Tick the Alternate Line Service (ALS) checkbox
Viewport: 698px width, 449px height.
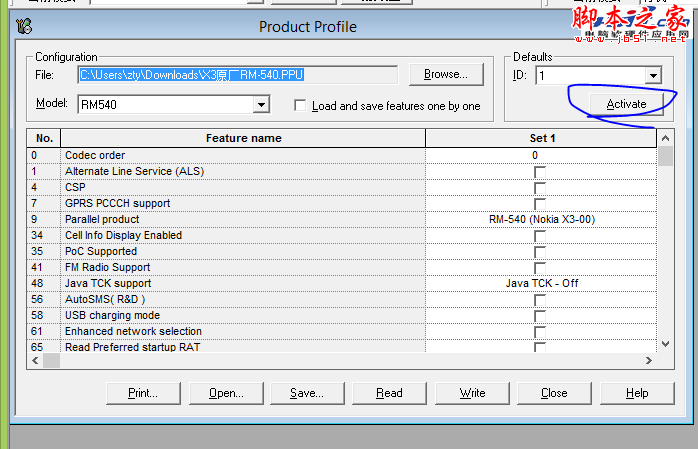point(540,172)
